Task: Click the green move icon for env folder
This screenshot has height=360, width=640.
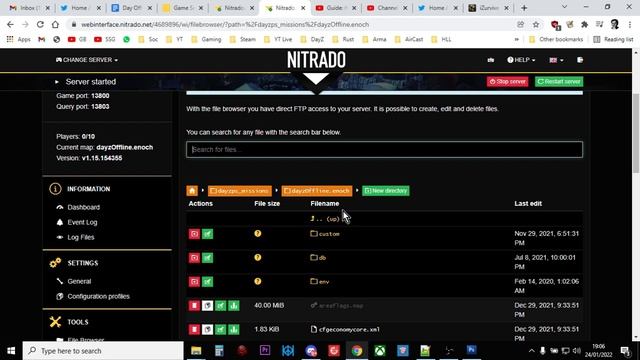Action: tap(207, 282)
